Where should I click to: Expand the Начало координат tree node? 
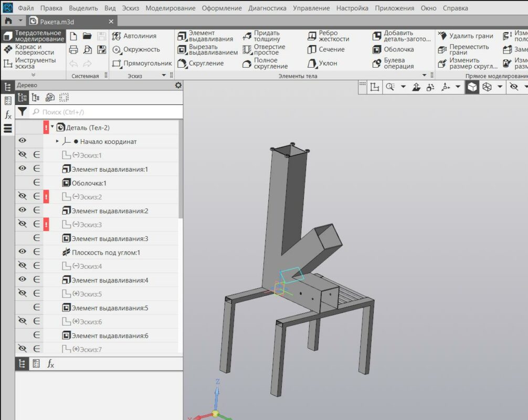pos(57,141)
